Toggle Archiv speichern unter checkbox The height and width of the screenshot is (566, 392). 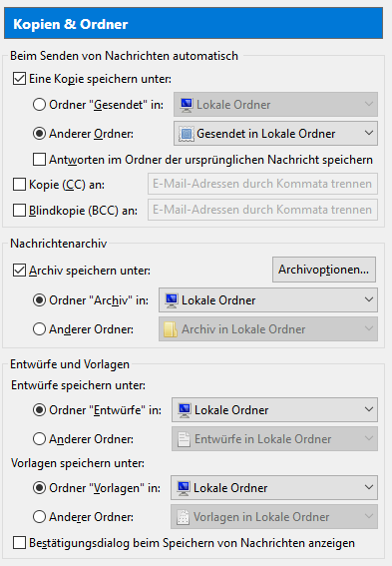point(20,271)
